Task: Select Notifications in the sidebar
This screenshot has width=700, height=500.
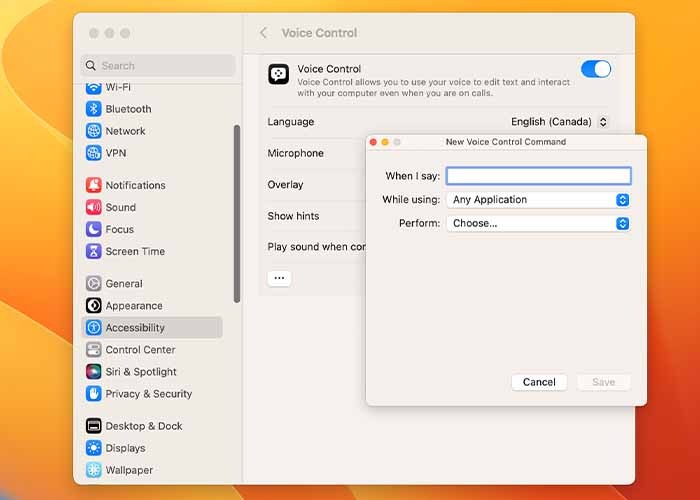Action: 135,185
